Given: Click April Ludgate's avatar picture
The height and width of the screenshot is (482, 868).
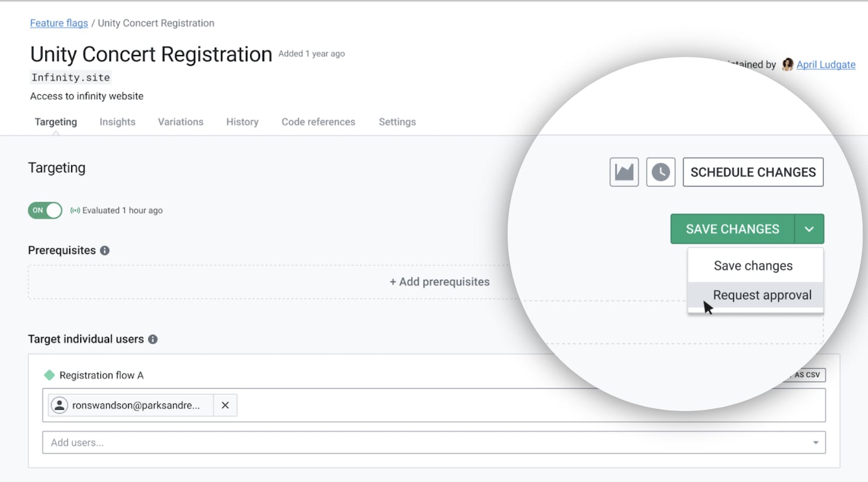Looking at the screenshot, I should pos(788,65).
